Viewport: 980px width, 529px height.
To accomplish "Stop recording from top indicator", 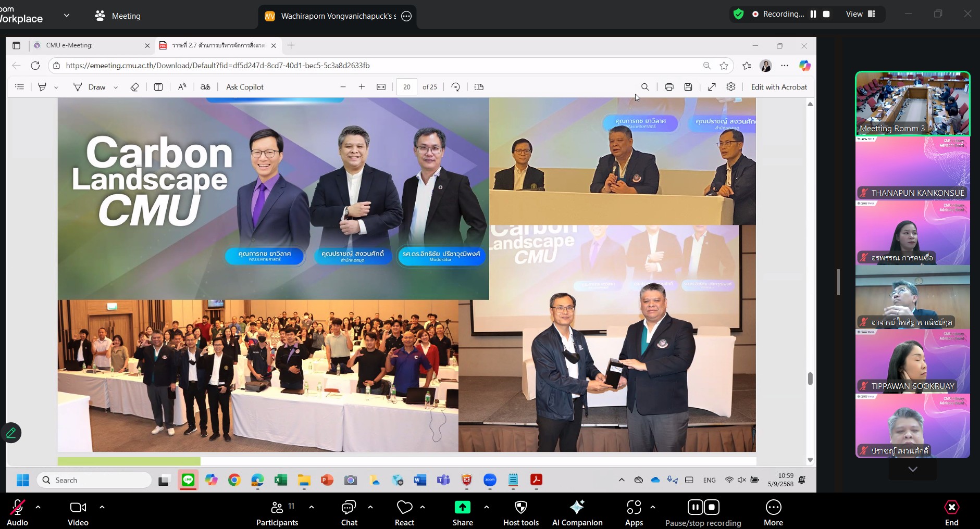I will [x=826, y=14].
